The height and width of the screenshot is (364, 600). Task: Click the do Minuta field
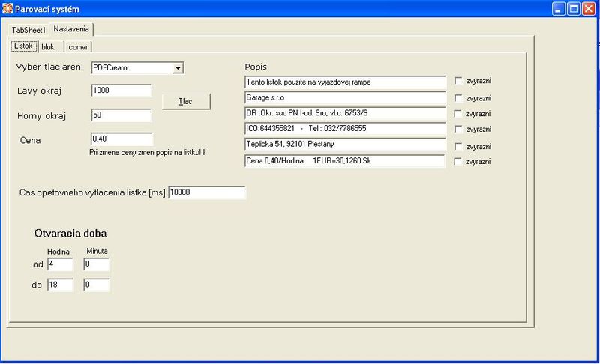96,285
